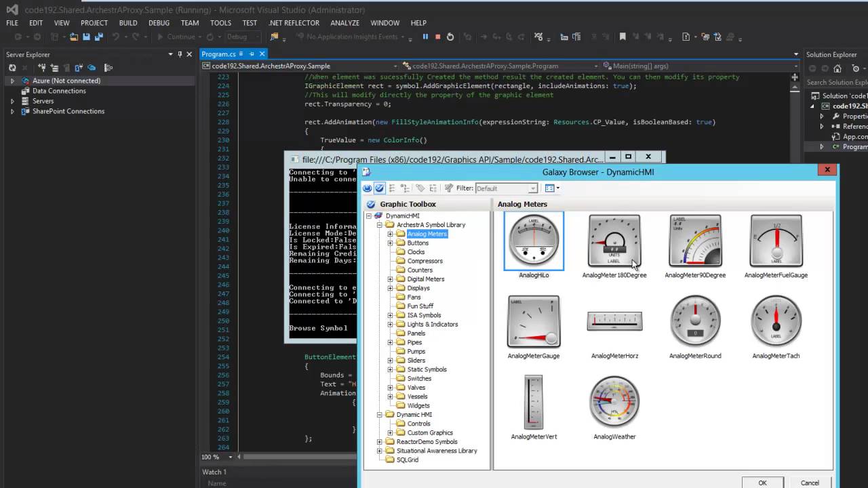Click the Home icon in Solution Explorer
Viewport: 868px width, 488px height.
(x=837, y=68)
